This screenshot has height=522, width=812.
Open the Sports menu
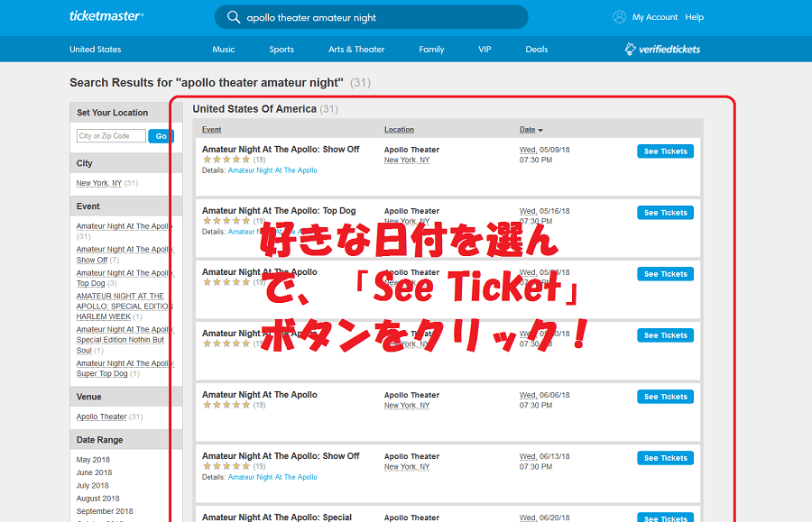[x=281, y=50]
